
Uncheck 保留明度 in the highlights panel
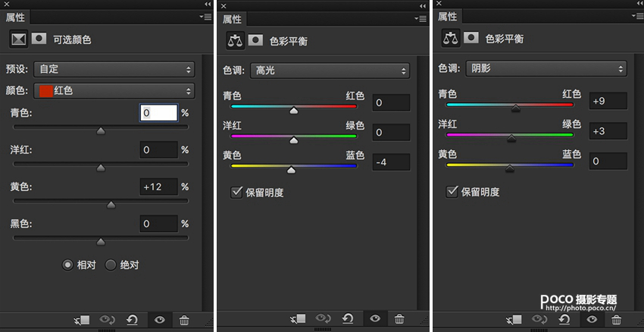pos(236,193)
